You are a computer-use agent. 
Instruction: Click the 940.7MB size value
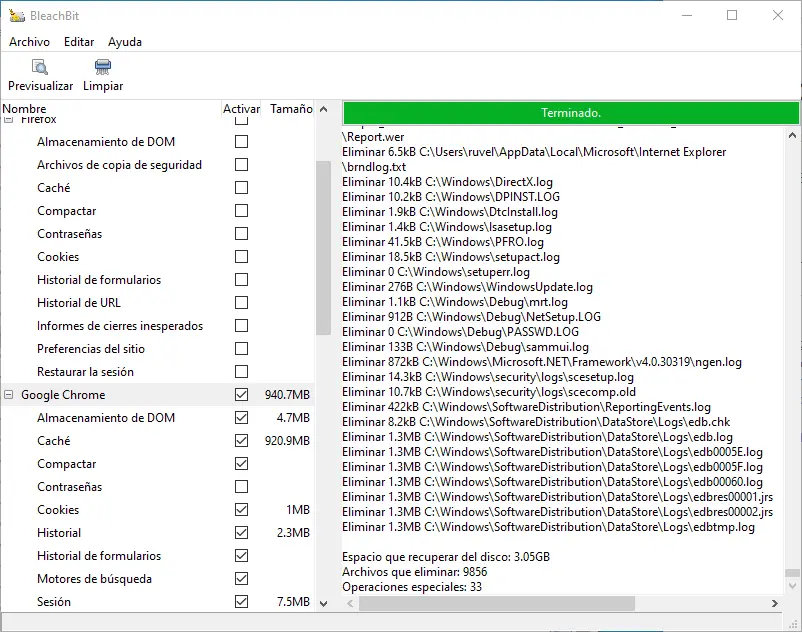coord(287,395)
